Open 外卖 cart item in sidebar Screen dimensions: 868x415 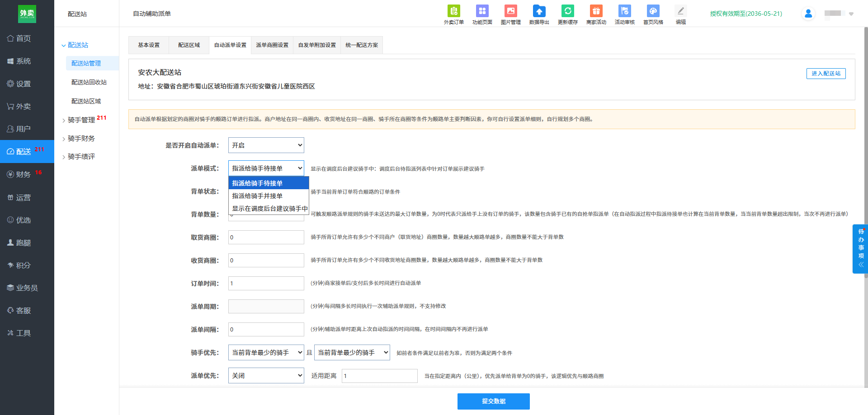(x=27, y=106)
